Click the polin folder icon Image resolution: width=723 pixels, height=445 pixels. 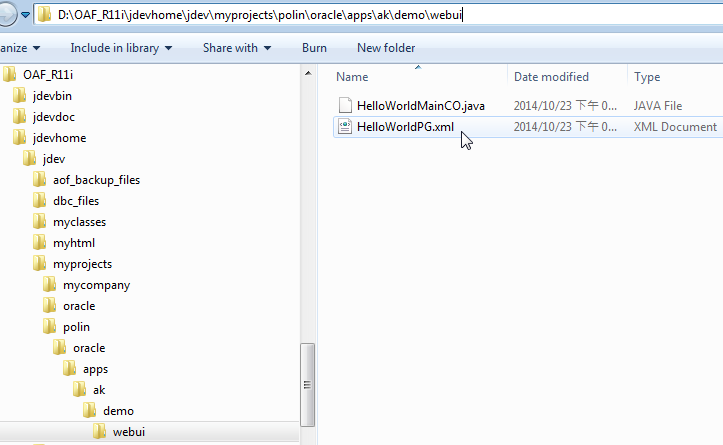coord(50,327)
